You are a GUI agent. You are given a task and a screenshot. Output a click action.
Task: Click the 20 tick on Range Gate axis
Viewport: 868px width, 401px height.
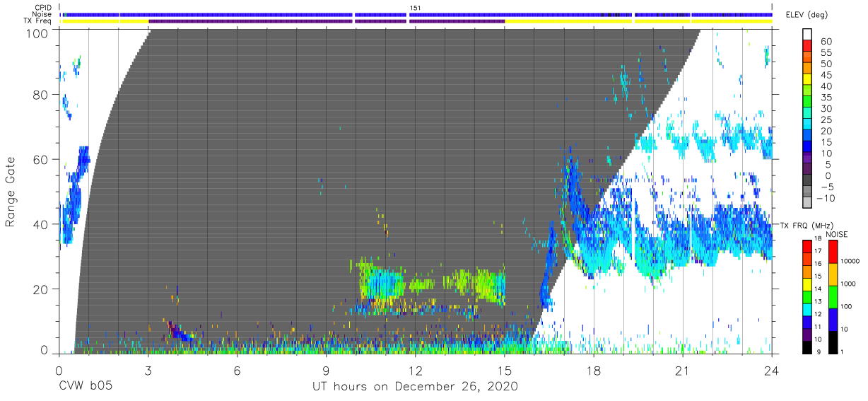point(42,288)
